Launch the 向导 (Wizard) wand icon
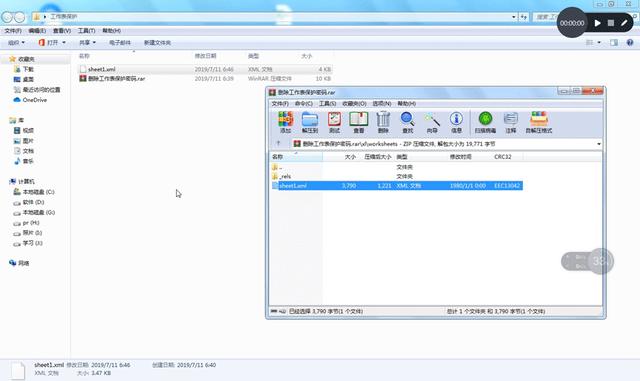Image resolution: width=640 pixels, height=381 pixels. 432,122
